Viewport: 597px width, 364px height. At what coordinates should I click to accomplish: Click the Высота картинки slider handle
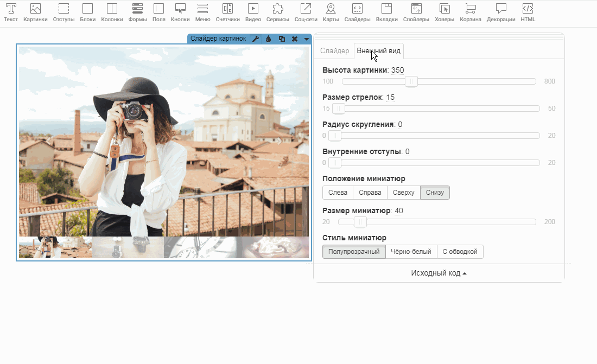click(x=411, y=81)
